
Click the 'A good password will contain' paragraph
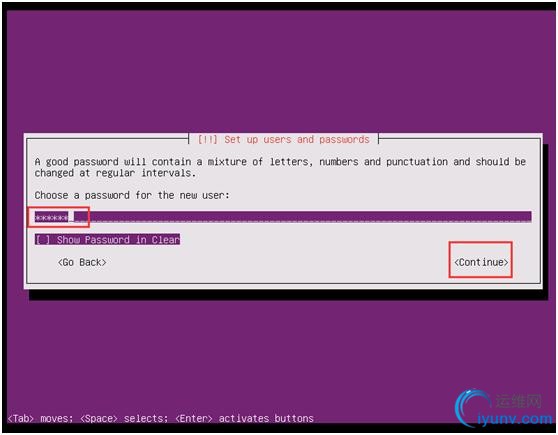tap(280, 167)
